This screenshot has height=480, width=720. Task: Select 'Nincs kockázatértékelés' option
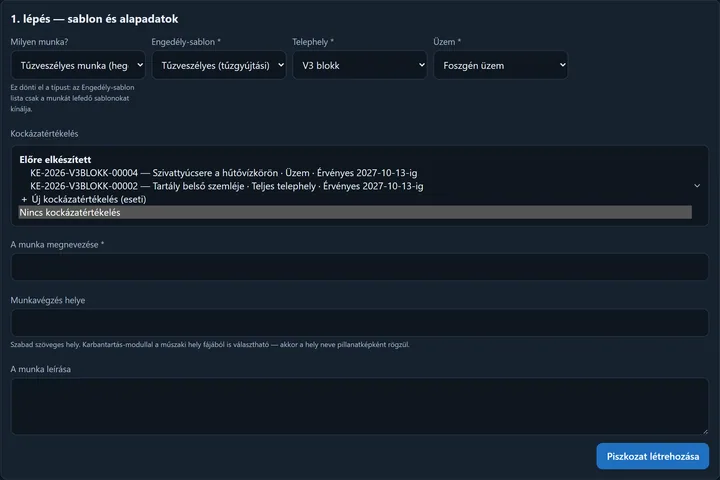(x=355, y=212)
